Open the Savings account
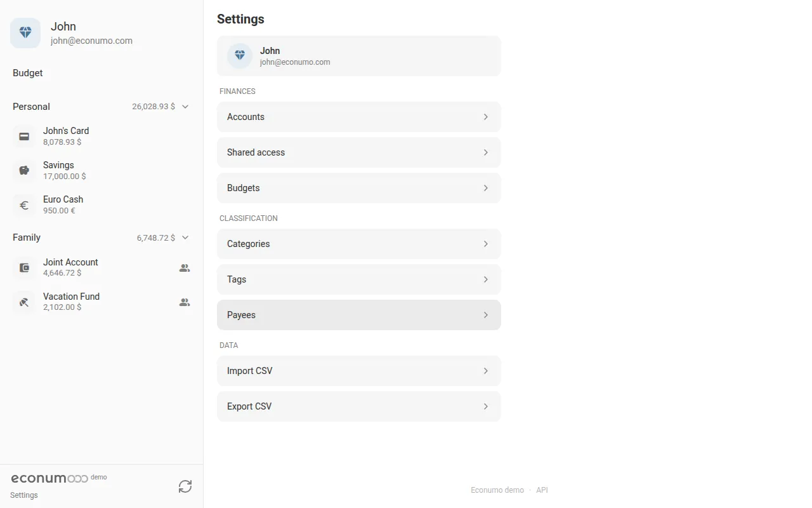The image size is (812, 508). tap(101, 170)
